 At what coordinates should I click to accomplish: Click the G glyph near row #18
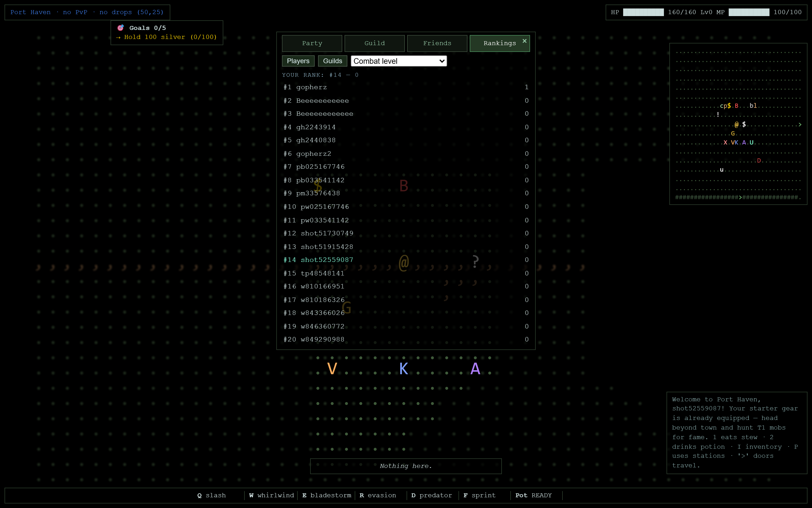tap(346, 307)
